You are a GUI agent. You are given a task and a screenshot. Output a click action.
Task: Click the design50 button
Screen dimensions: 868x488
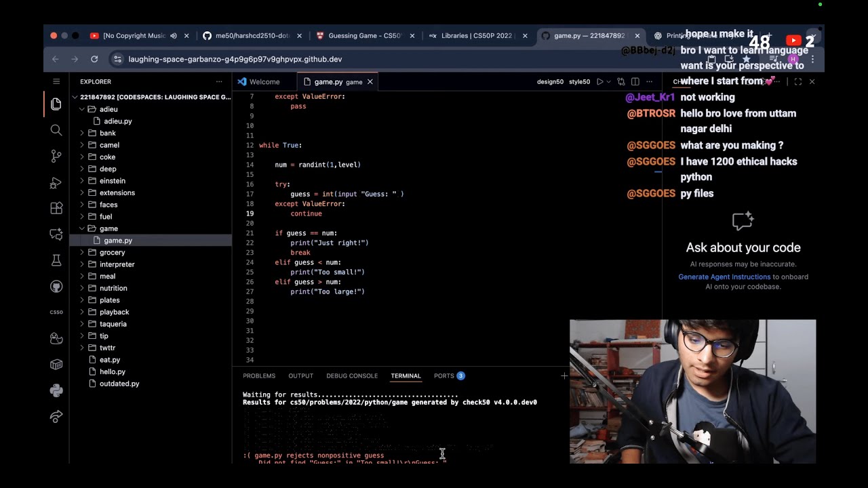[550, 82]
